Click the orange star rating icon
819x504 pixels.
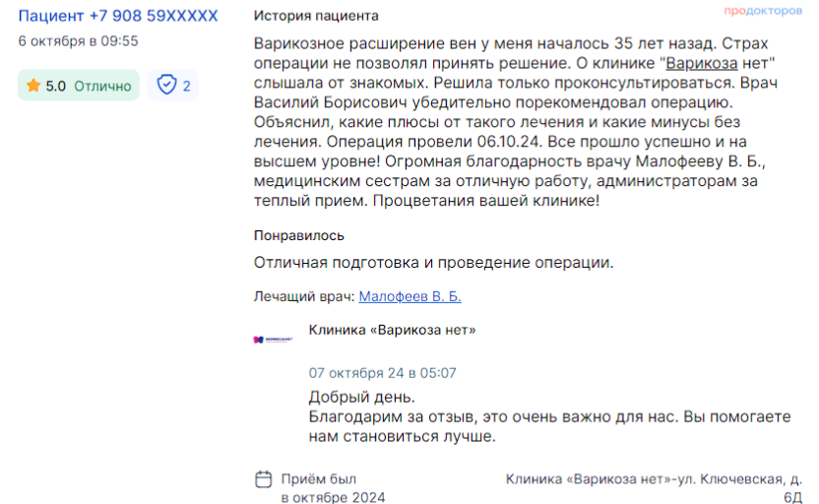pyautogui.click(x=33, y=85)
